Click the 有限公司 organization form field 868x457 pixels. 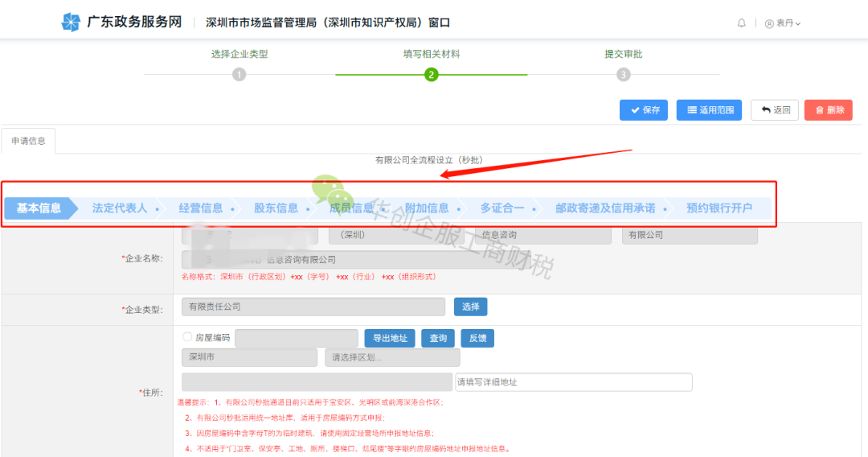[x=690, y=235]
